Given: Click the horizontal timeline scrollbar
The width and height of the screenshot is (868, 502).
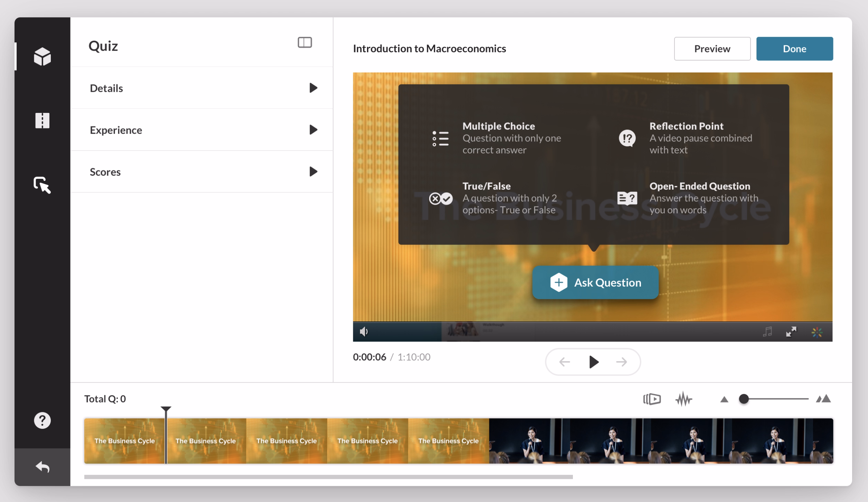Looking at the screenshot, I should pyautogui.click(x=328, y=477).
